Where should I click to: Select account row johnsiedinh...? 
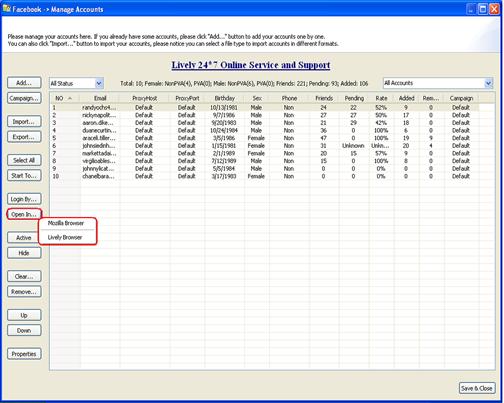click(x=265, y=146)
